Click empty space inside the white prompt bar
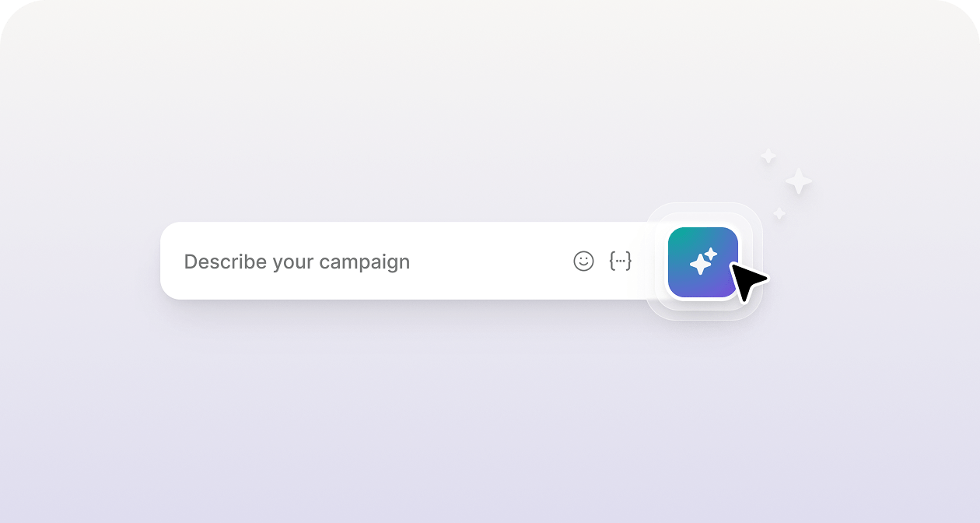Screen dimensions: 980x523 pyautogui.click(x=490, y=261)
